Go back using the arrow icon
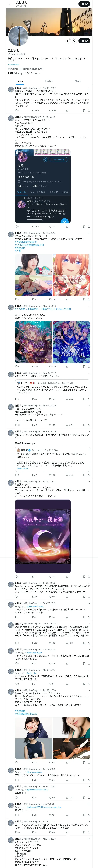The width and height of the screenshot is (98, 868). pyautogui.click(x=9, y=4)
